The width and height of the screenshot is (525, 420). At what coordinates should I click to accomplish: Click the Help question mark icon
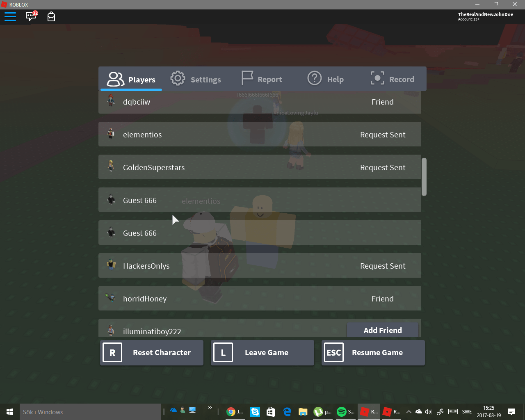[x=314, y=78]
